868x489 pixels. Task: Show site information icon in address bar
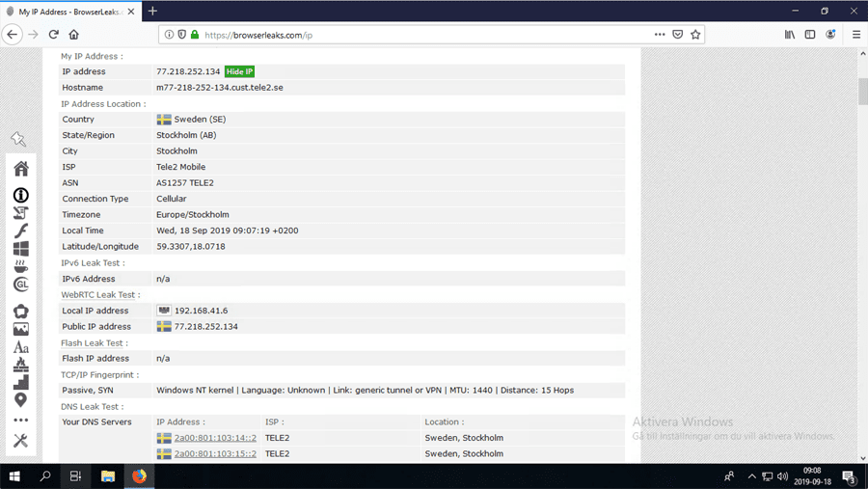coord(169,35)
